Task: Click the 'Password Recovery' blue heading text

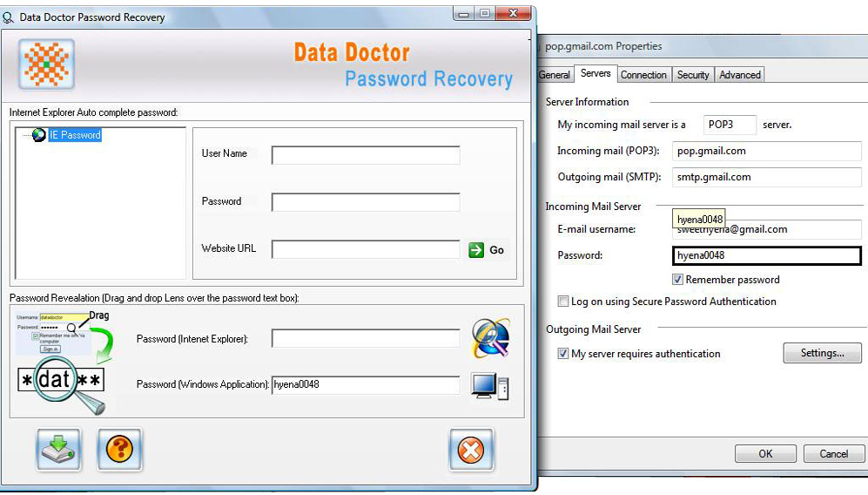Action: pos(429,79)
